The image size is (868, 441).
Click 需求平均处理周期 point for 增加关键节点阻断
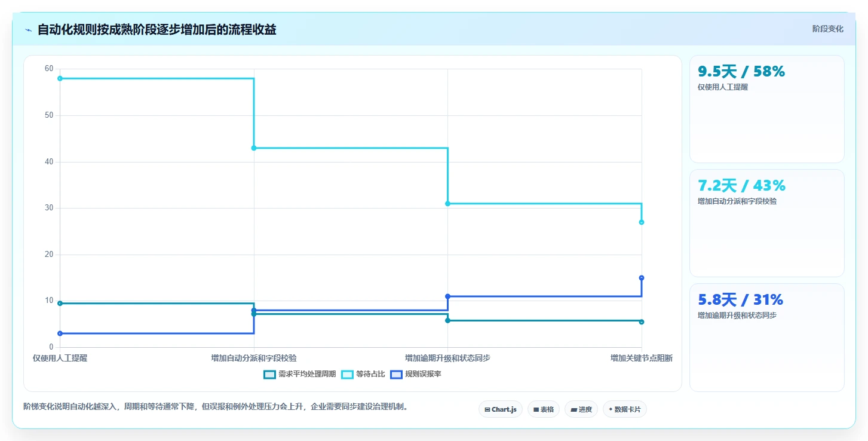click(x=642, y=321)
